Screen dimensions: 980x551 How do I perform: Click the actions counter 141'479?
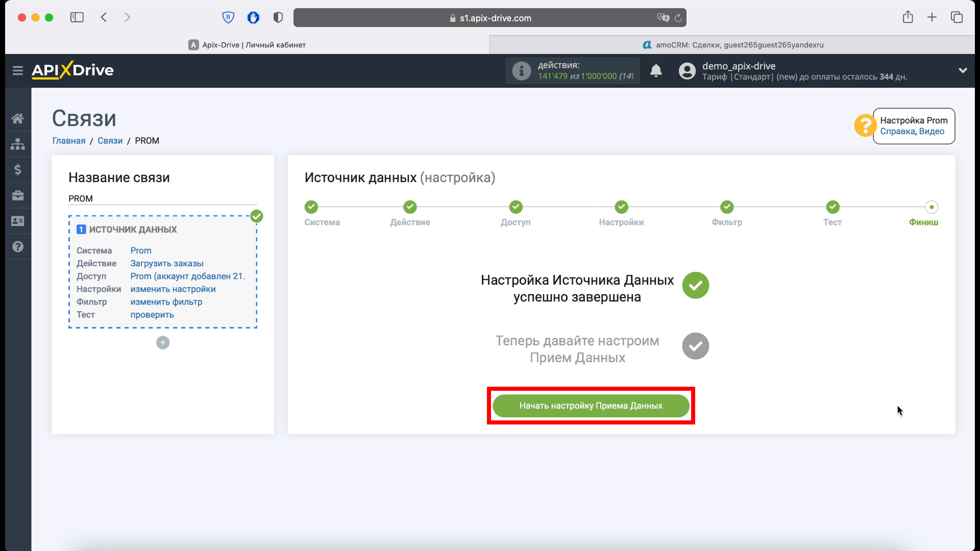point(553,76)
